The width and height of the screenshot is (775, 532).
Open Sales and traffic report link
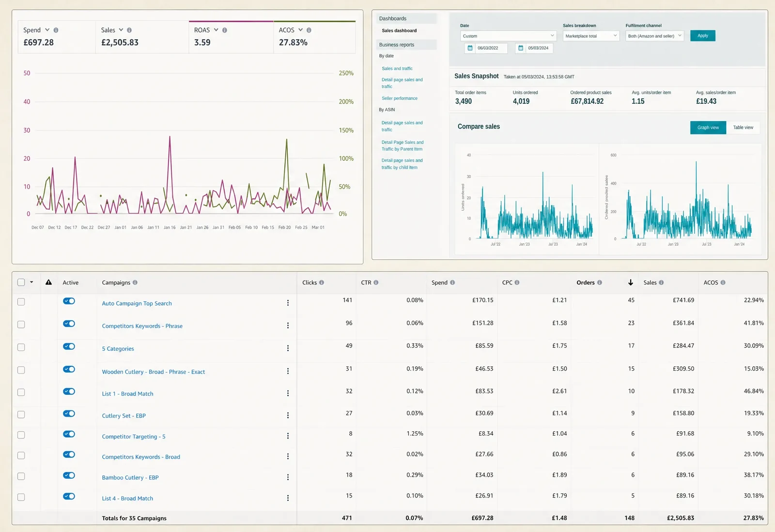pos(397,69)
